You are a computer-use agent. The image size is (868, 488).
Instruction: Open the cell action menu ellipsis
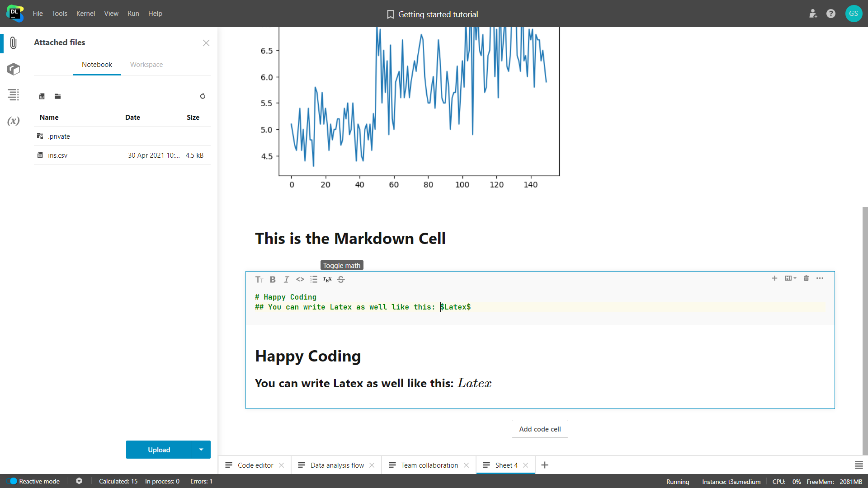820,278
